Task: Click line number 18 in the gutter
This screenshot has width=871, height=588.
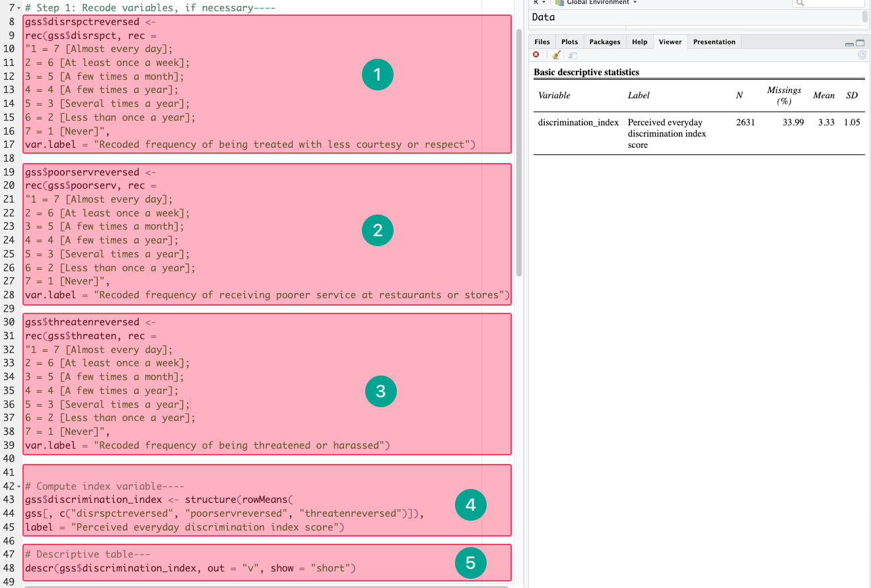Action: click(8, 158)
